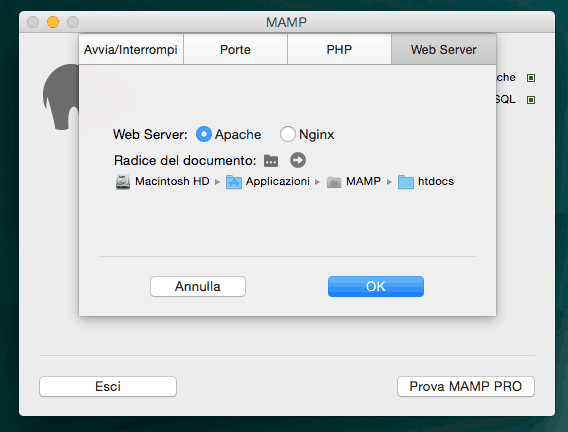Click the Prova MAMP PRO button
Viewport: 568px width, 432px height.
[466, 386]
